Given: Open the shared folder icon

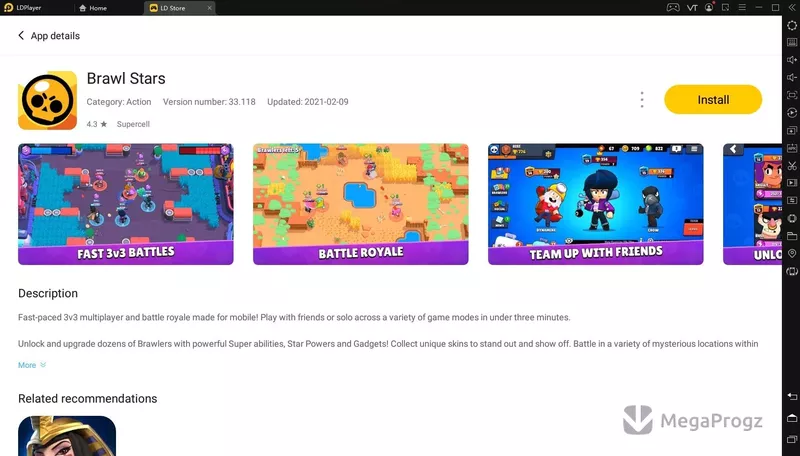Looking at the screenshot, I should coord(792,236).
